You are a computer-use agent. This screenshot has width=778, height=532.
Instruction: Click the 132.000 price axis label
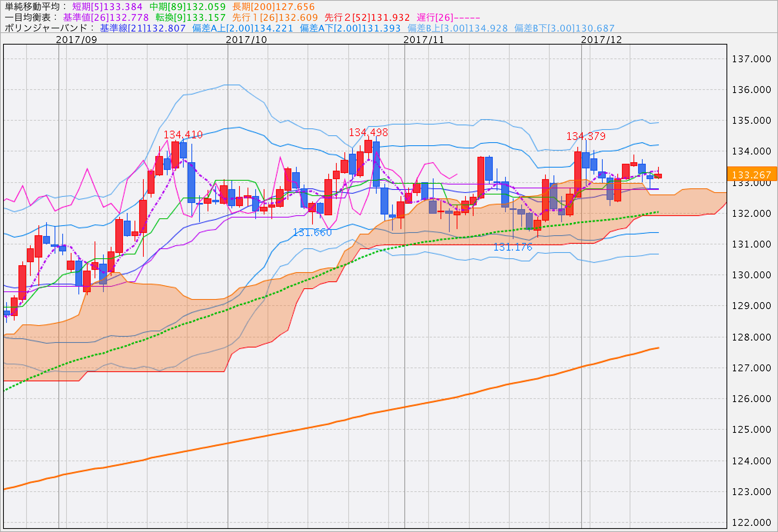(751, 213)
